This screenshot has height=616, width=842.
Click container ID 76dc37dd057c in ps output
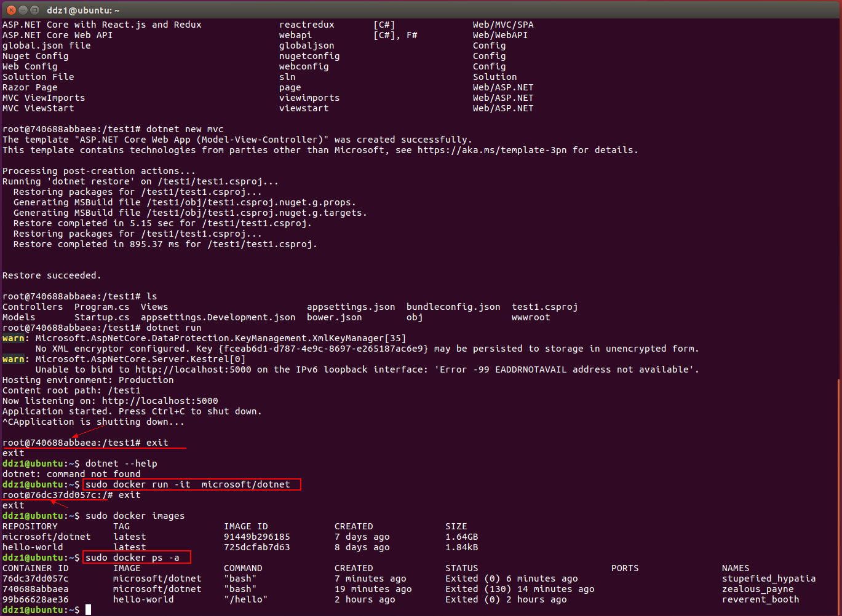(x=36, y=578)
